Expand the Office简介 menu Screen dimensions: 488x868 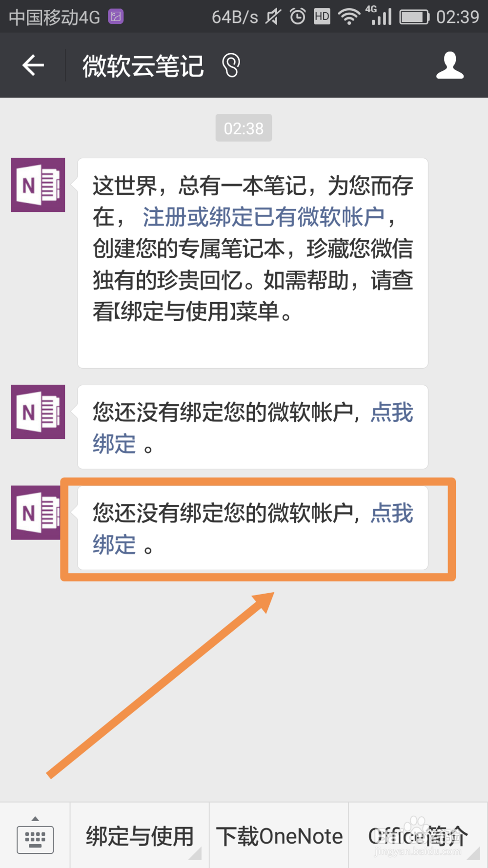click(x=418, y=835)
